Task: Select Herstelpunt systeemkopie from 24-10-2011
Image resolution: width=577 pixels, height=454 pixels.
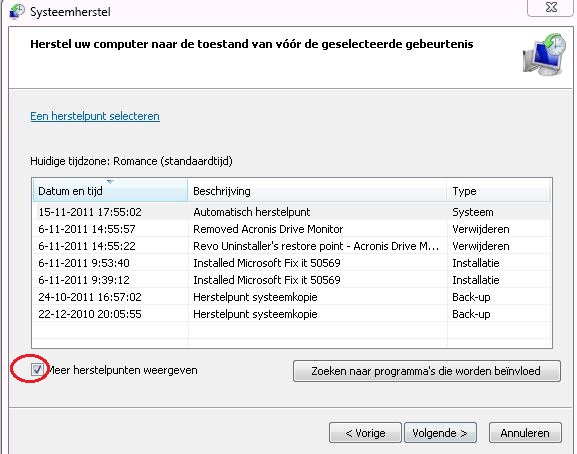Action: tap(292, 297)
